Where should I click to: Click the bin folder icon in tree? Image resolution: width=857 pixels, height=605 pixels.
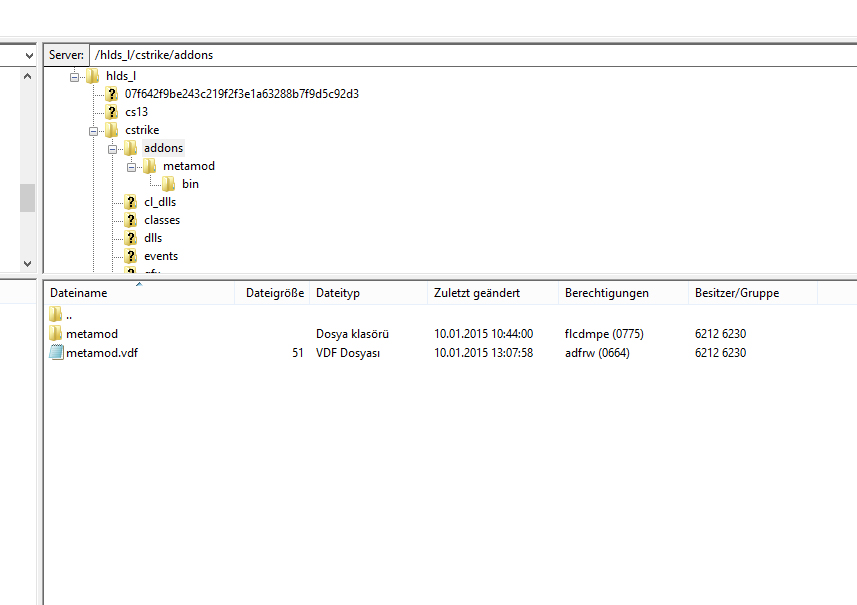(169, 184)
